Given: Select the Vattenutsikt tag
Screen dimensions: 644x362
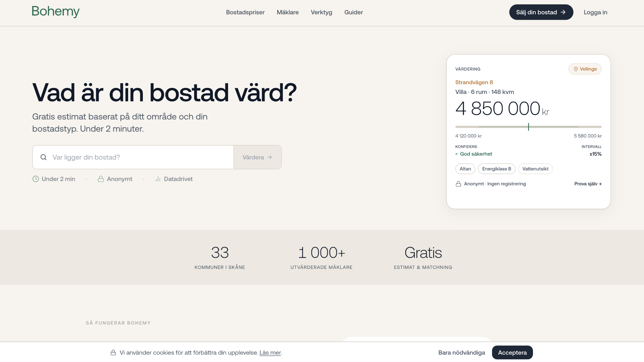Looking at the screenshot, I should coord(535,169).
